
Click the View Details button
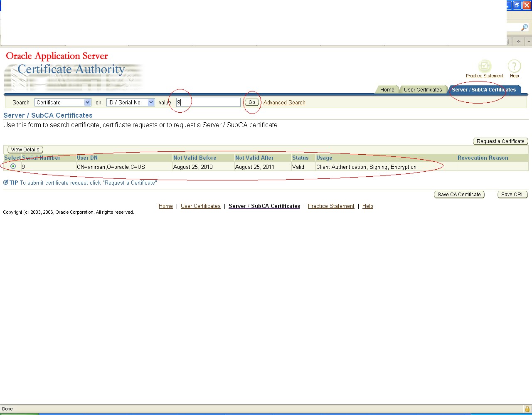pos(25,149)
